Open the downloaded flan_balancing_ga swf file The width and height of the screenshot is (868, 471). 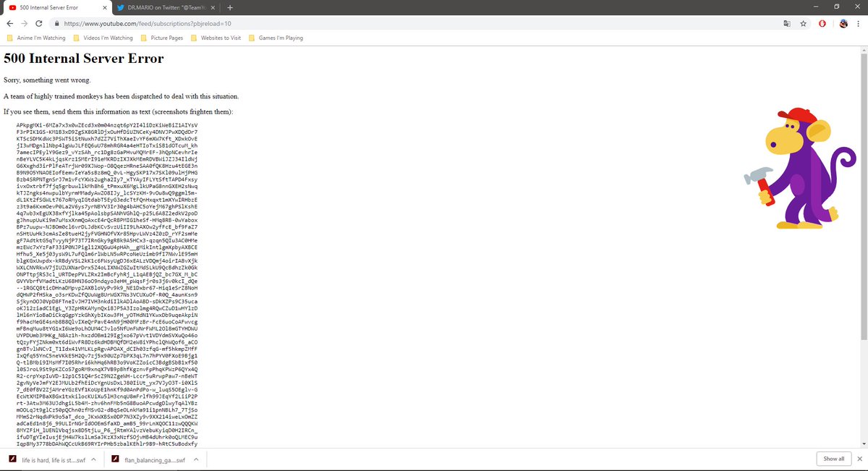148,459
